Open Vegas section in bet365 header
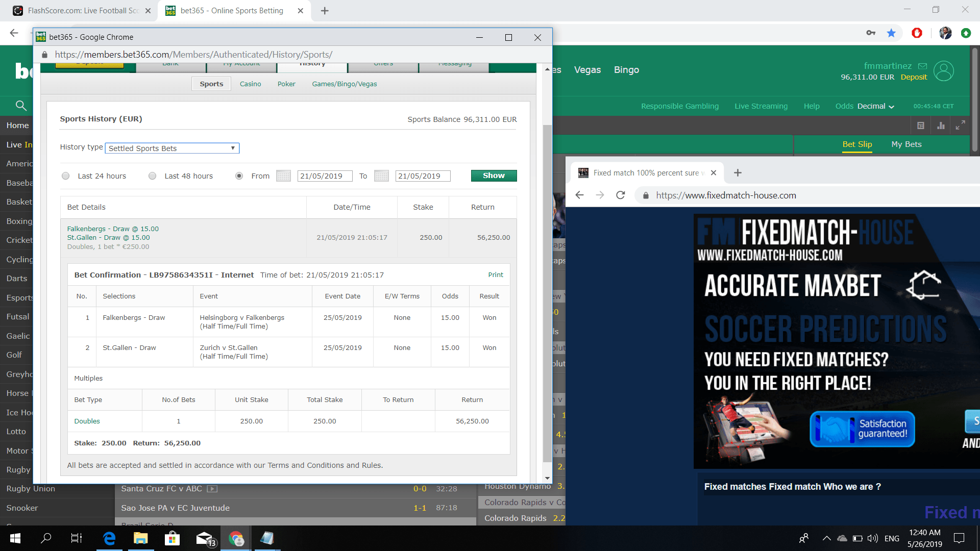The height and width of the screenshot is (551, 980). click(587, 70)
